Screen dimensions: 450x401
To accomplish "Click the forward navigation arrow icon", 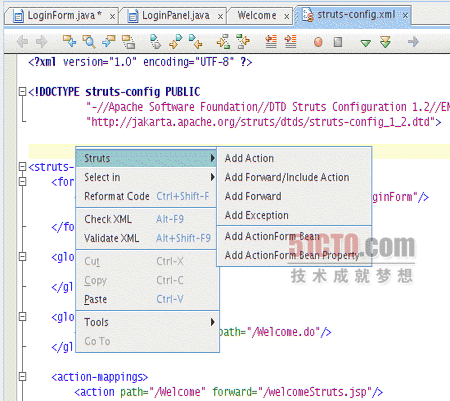I will pos(41,42).
